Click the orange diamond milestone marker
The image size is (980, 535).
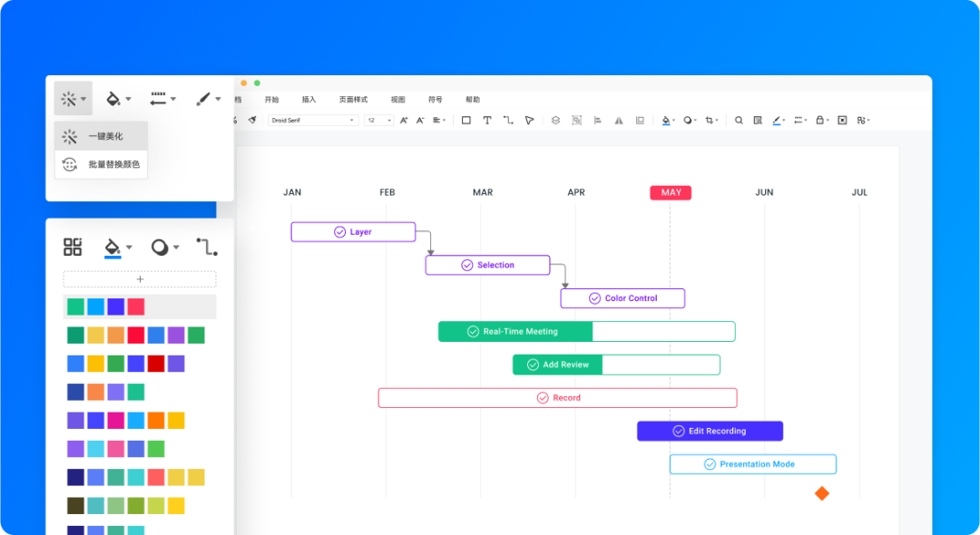point(821,493)
